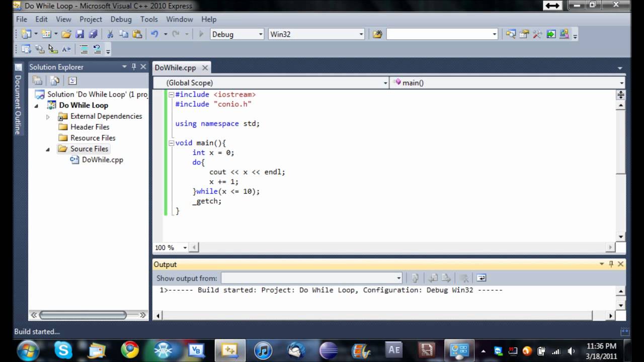The width and height of the screenshot is (644, 362).
Task: Collapse the void main() outlining box
Action: coord(171,143)
